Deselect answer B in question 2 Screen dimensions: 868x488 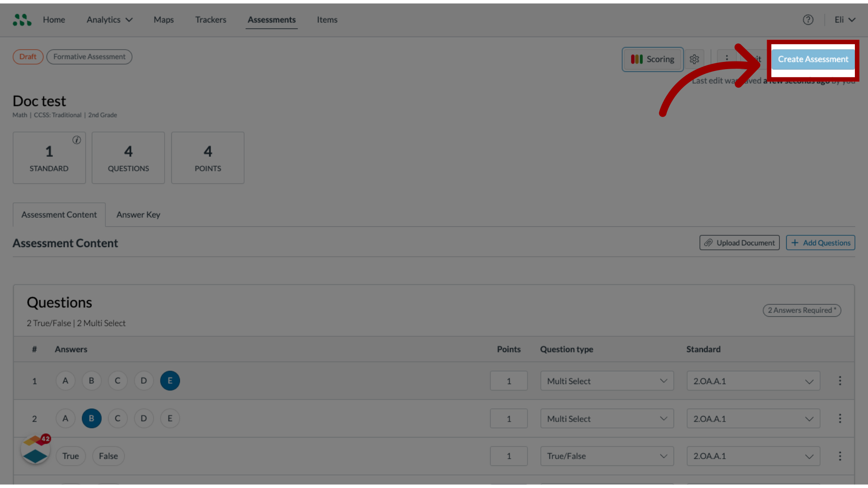(92, 418)
